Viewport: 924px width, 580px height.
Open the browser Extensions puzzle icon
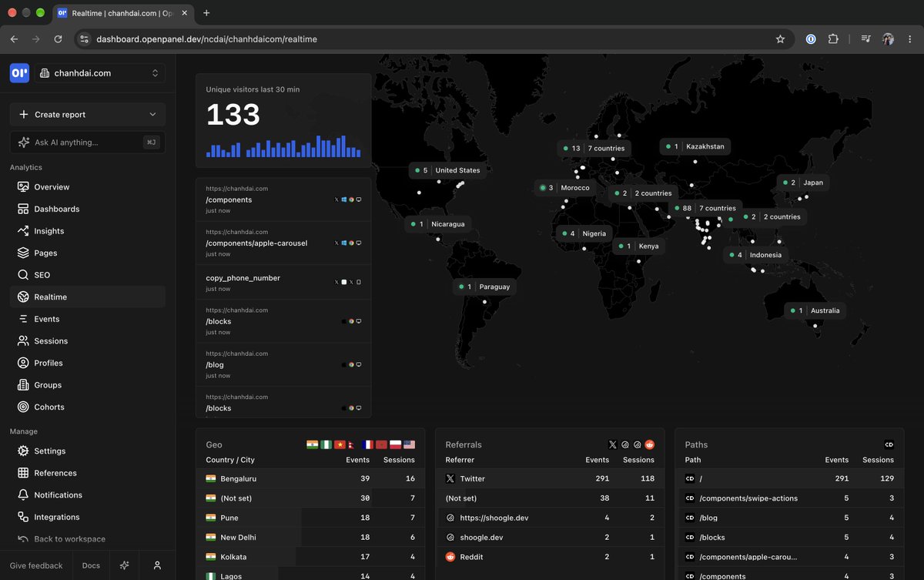[833, 39]
